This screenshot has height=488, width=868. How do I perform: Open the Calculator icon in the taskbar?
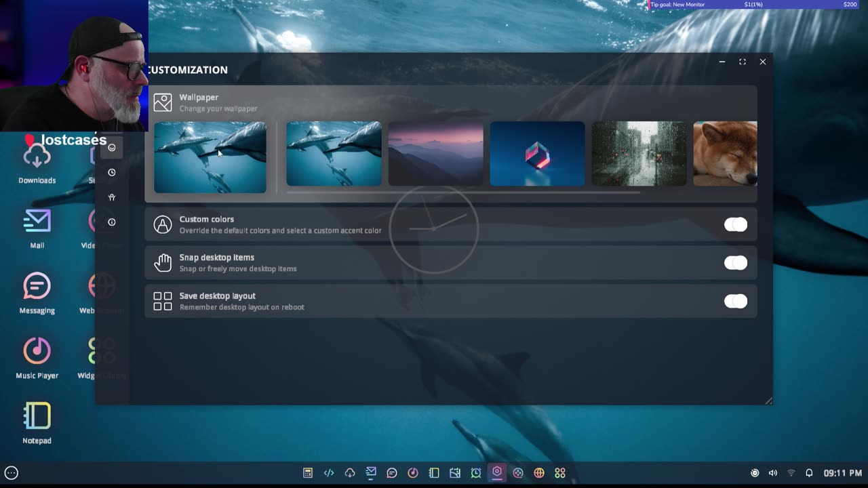click(x=308, y=473)
